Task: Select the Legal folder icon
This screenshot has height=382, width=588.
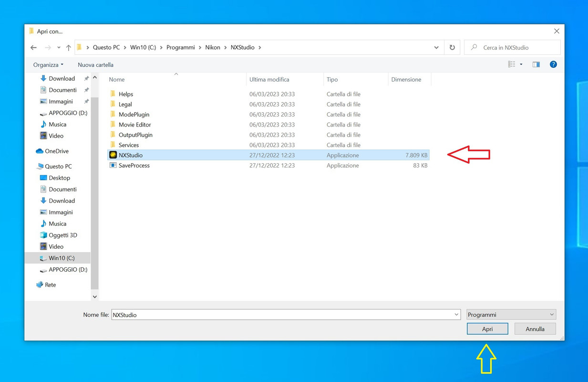Action: 113,104
